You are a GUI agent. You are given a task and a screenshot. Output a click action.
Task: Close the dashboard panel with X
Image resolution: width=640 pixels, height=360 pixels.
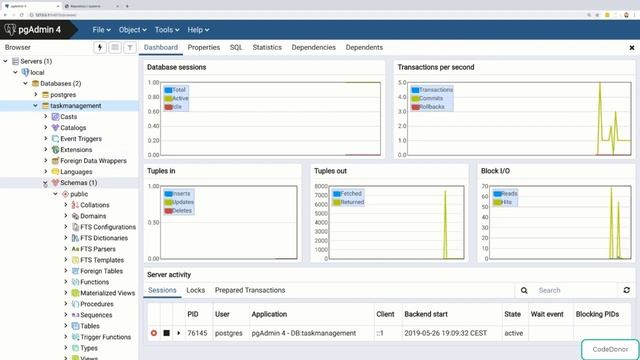[632, 48]
